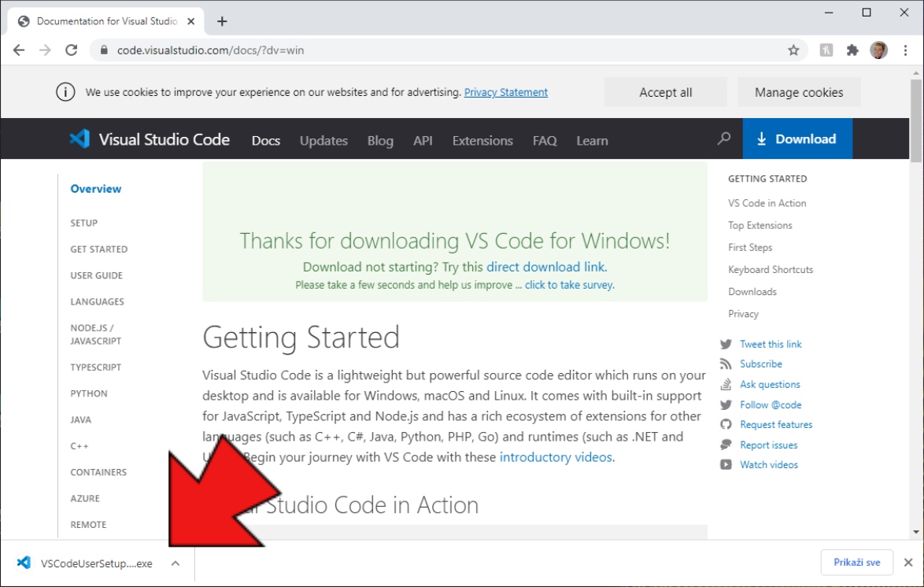Close the downloads bar with X
The height and width of the screenshot is (587, 924).
pyautogui.click(x=908, y=563)
